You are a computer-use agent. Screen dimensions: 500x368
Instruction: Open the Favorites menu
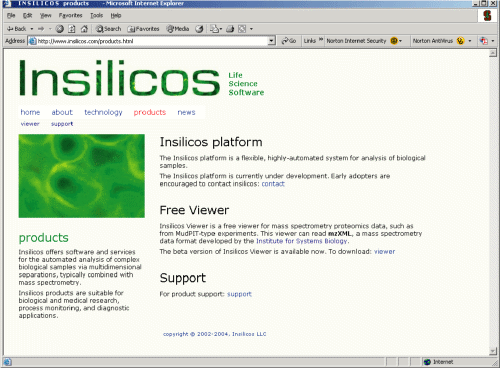[x=70, y=15]
